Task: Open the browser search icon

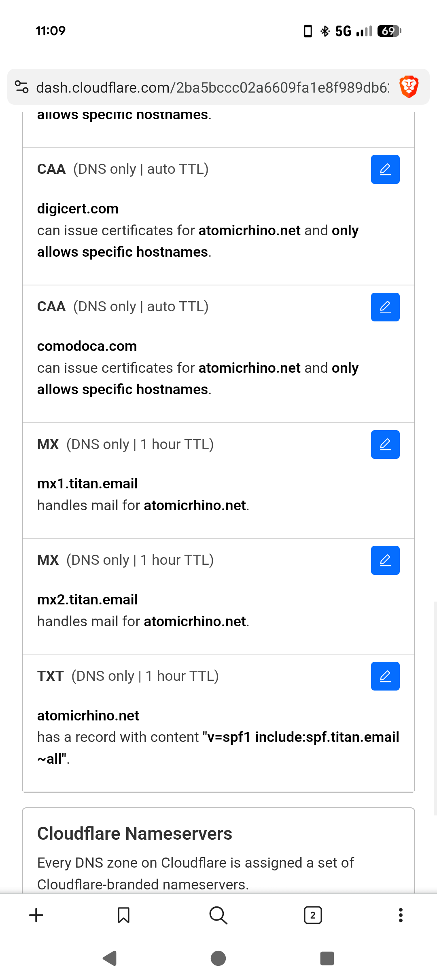Action: [x=218, y=915]
